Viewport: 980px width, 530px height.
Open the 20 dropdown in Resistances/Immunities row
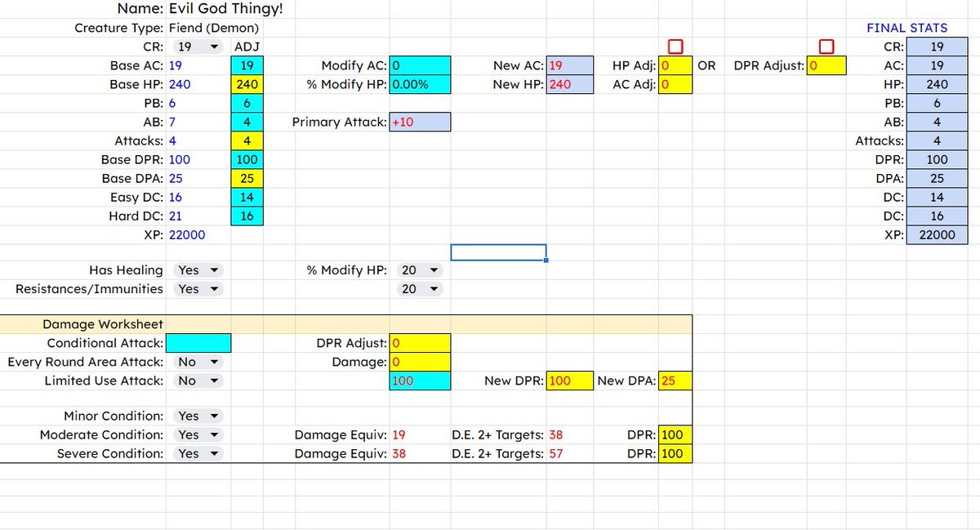pos(420,288)
